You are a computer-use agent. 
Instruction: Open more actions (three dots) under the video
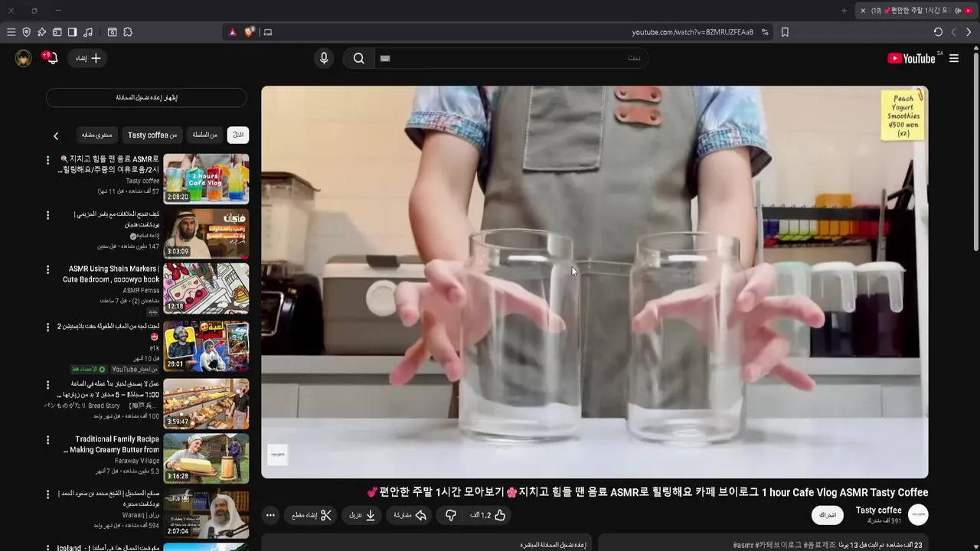(270, 515)
